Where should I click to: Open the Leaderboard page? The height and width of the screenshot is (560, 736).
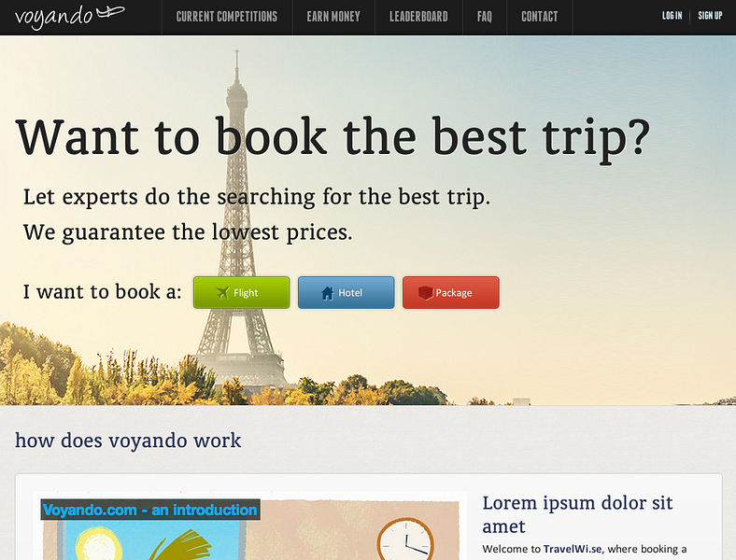418,18
